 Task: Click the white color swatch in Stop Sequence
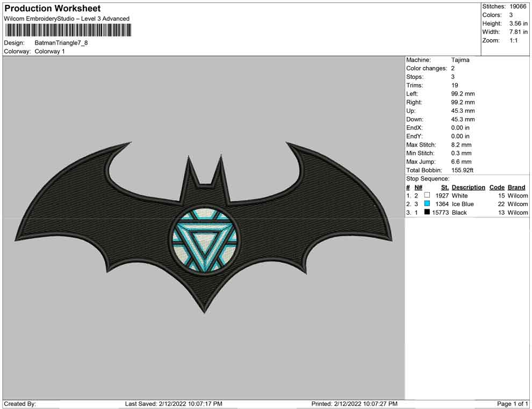[427, 196]
